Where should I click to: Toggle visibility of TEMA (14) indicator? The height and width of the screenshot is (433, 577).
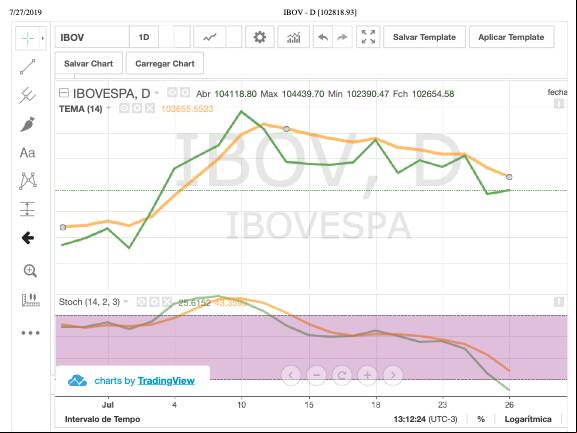124,108
